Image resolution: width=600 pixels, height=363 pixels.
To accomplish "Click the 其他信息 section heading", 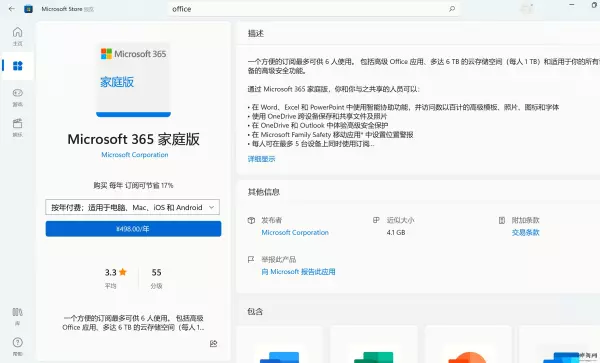I will [264, 192].
